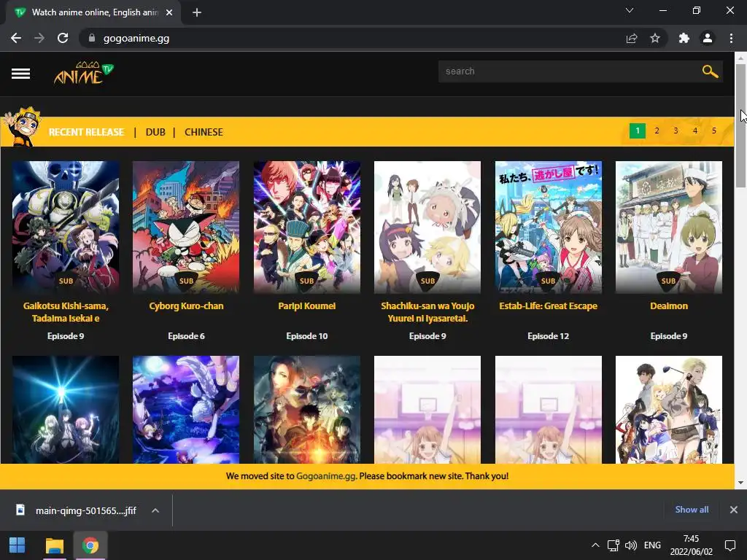
Task: Click scrollbar down arrow
Action: point(740,483)
